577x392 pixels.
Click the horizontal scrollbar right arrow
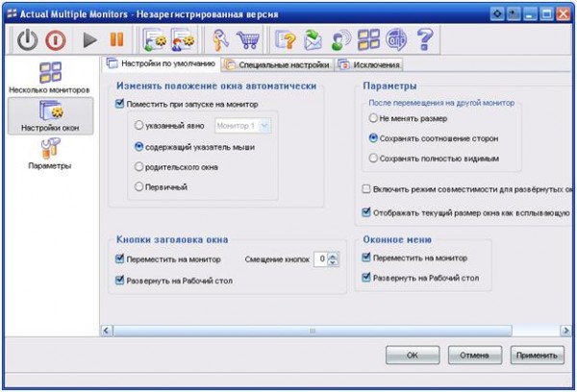coord(565,331)
